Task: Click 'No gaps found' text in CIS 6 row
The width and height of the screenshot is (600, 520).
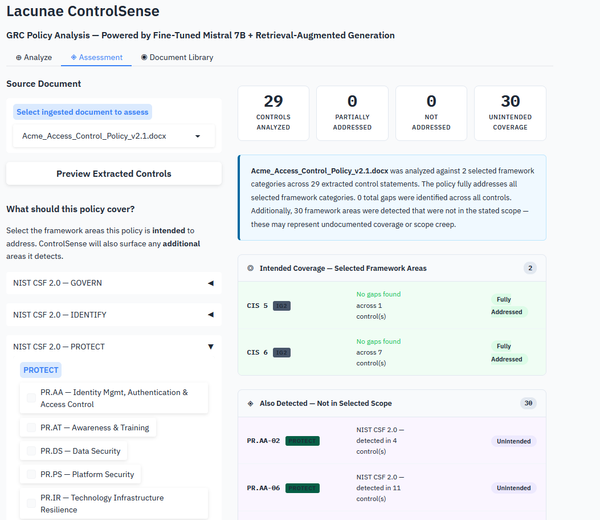Action: pos(378,341)
